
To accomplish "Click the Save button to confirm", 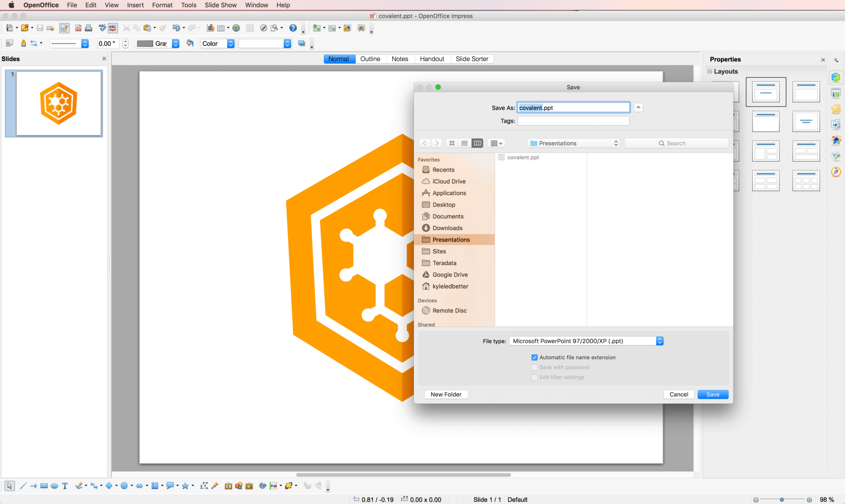I will tap(712, 394).
